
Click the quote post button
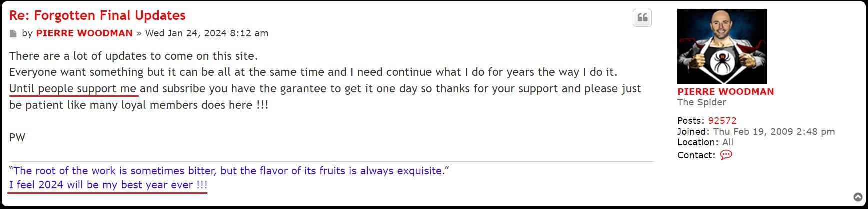pyautogui.click(x=642, y=18)
